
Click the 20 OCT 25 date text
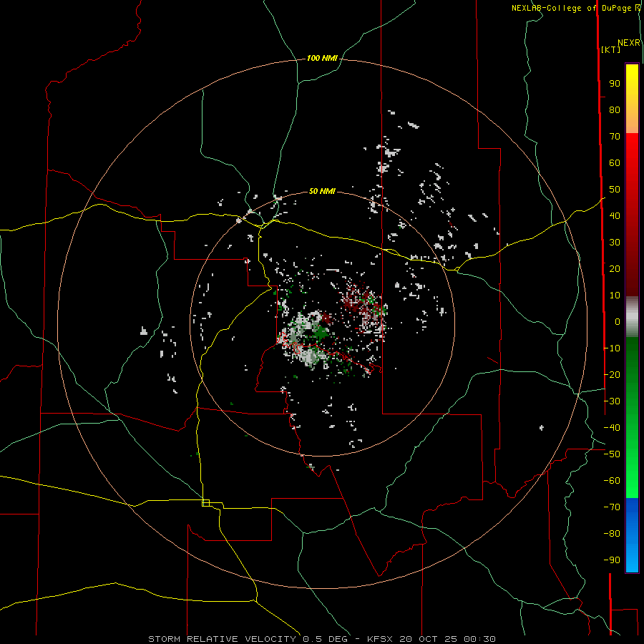tap(429, 639)
